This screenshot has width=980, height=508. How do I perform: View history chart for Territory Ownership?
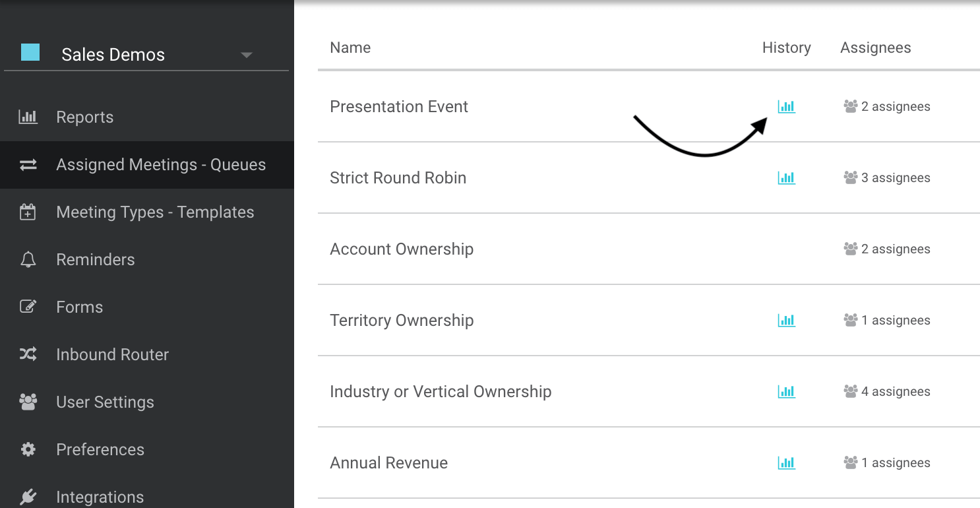786,321
